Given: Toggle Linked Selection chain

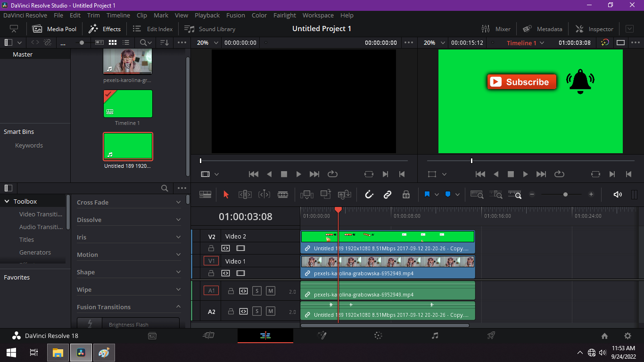Looking at the screenshot, I should [x=388, y=194].
